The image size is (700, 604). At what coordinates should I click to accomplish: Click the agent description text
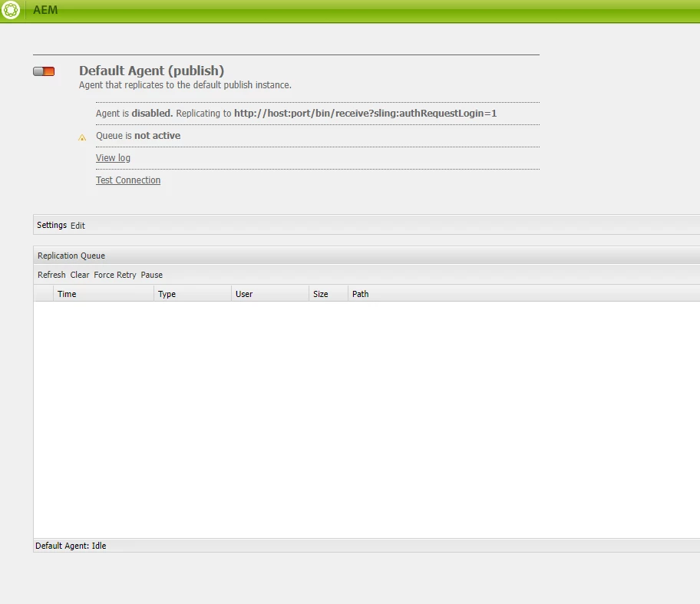[185, 85]
